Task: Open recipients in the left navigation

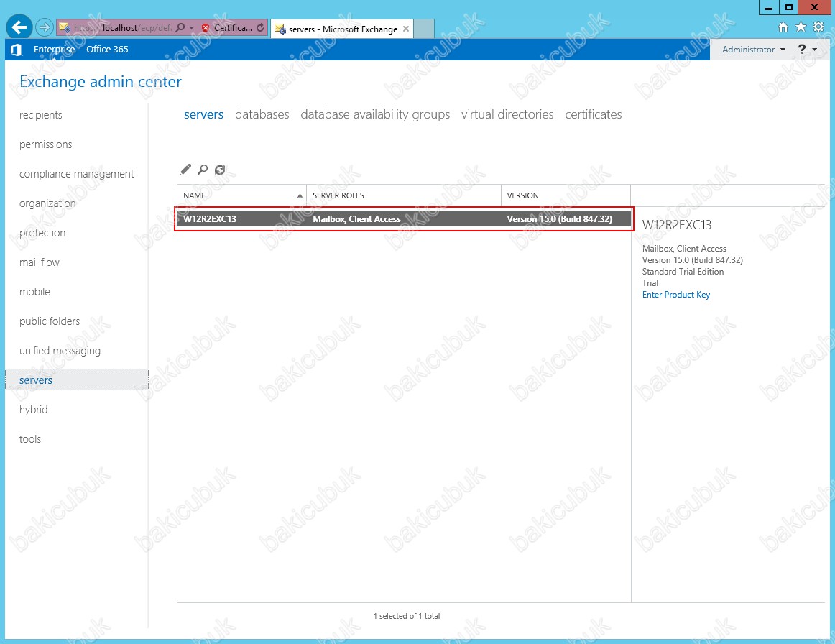Action: click(x=41, y=115)
